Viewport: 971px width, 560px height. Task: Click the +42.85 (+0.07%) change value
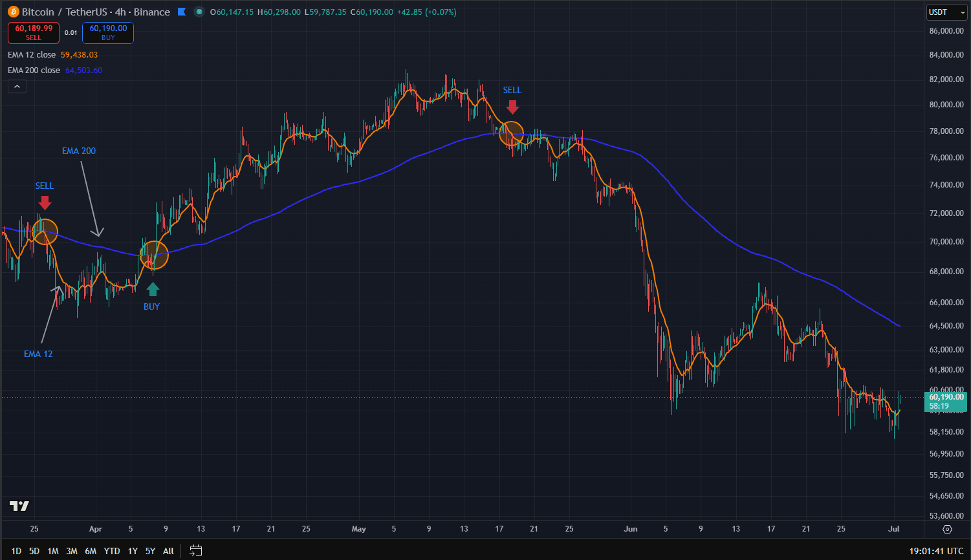pos(426,12)
